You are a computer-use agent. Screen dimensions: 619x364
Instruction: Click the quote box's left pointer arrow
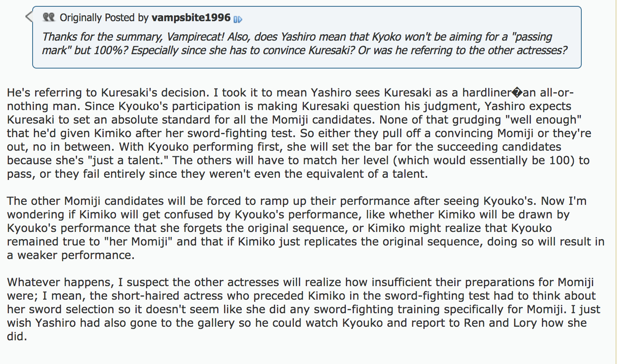(x=29, y=17)
